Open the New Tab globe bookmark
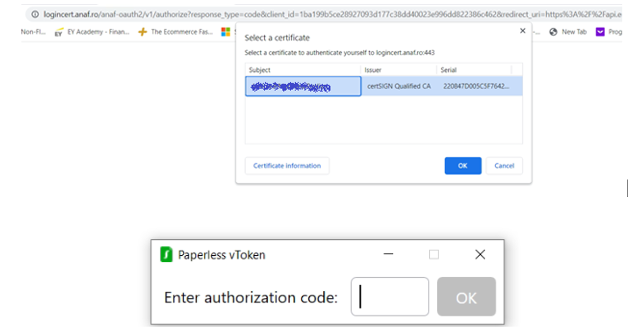Image resolution: width=644 pixels, height=331 pixels. [x=553, y=32]
